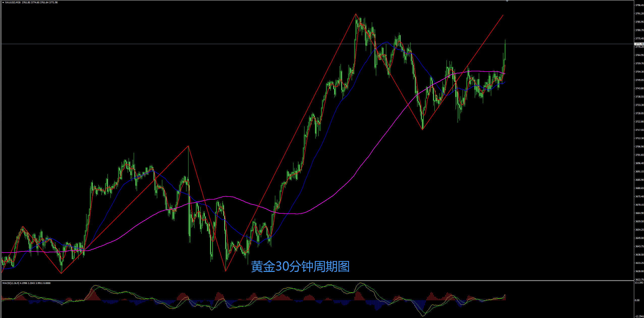644x318 pixels.
Task: Click the MACD(12,26,9) indicator label
Action: tap(11, 283)
